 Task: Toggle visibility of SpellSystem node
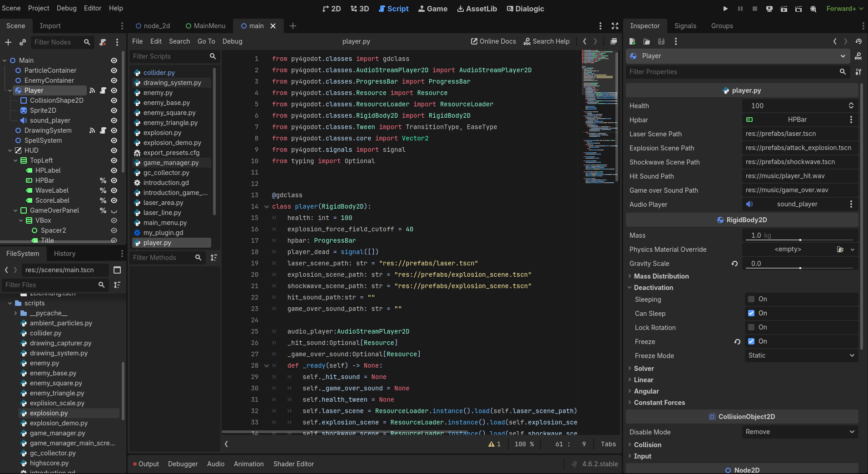tap(114, 140)
